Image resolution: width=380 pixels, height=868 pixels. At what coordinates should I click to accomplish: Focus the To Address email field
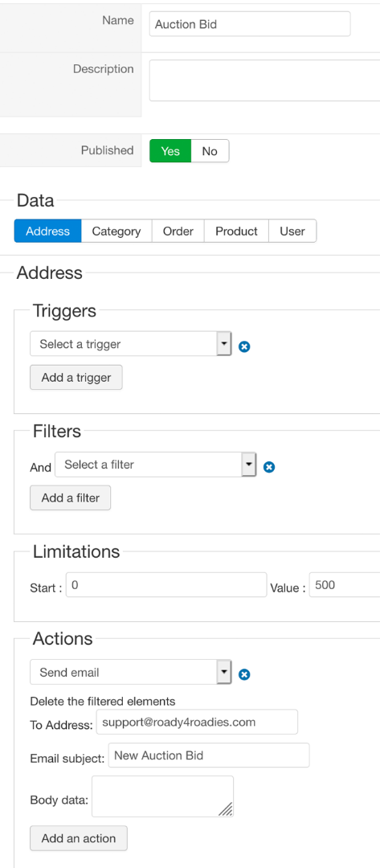point(197,722)
